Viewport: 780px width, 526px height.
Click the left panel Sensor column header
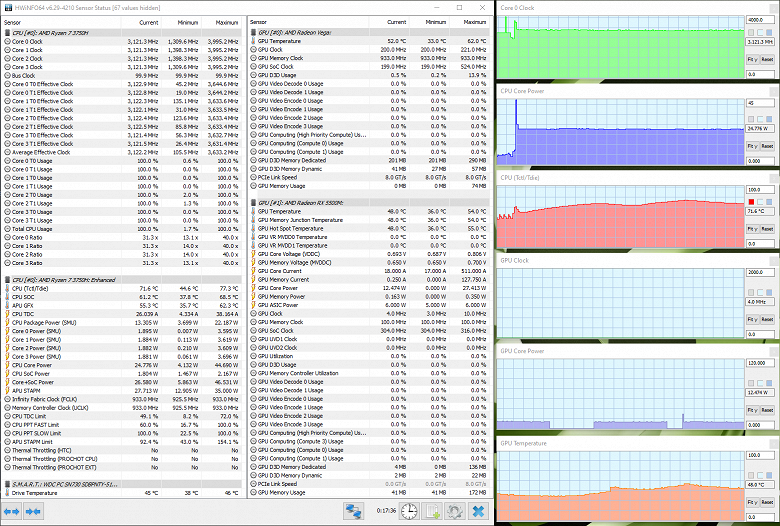pos(61,22)
